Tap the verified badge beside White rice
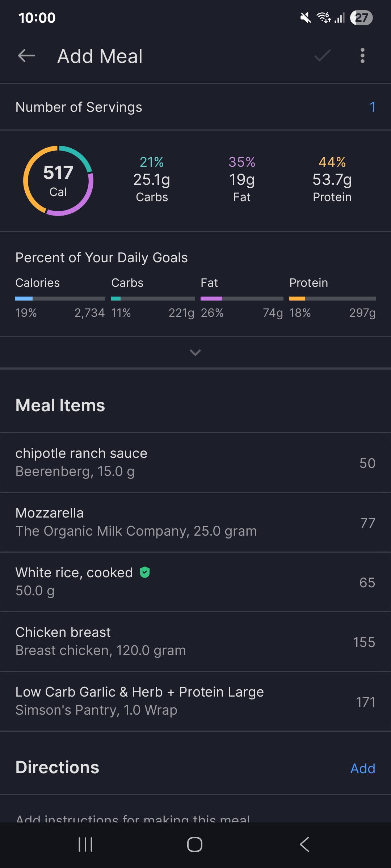Viewport: 391px width, 868px height. coord(145,573)
